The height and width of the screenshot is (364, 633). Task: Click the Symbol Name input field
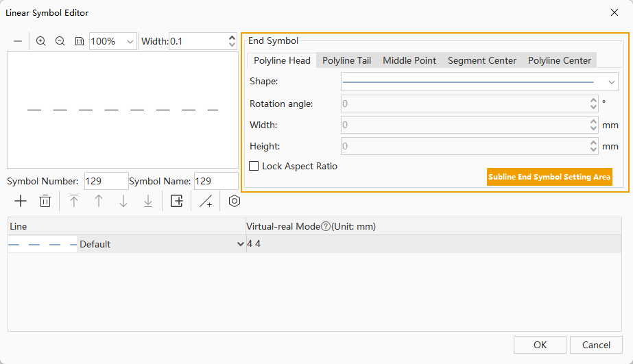tap(215, 182)
